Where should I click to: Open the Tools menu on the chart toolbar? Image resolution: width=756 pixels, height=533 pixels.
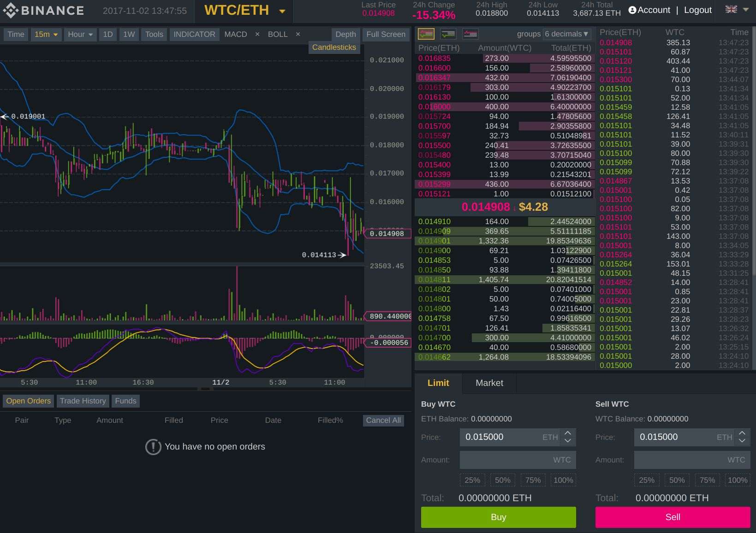click(154, 34)
